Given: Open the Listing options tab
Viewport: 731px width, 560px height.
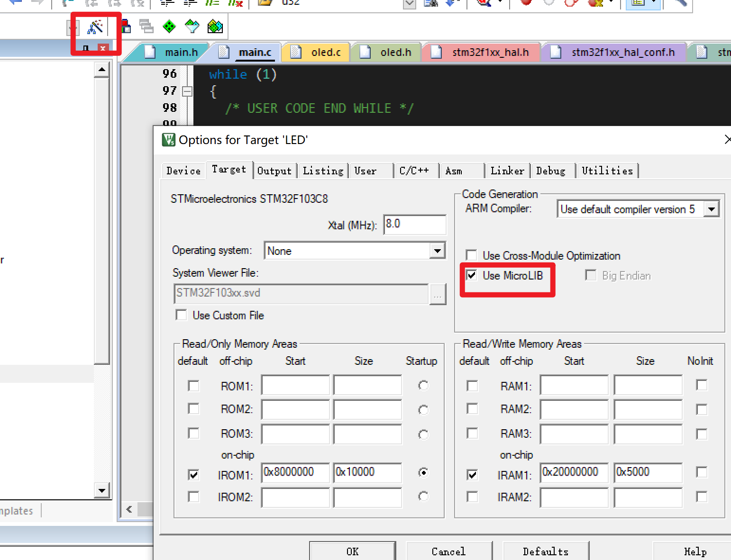Looking at the screenshot, I should point(323,171).
